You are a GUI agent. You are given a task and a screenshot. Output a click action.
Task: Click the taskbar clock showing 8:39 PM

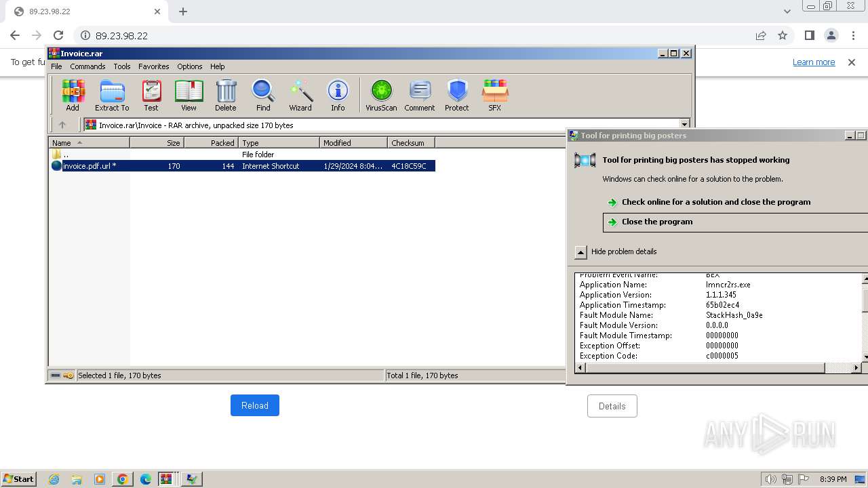[x=833, y=479]
